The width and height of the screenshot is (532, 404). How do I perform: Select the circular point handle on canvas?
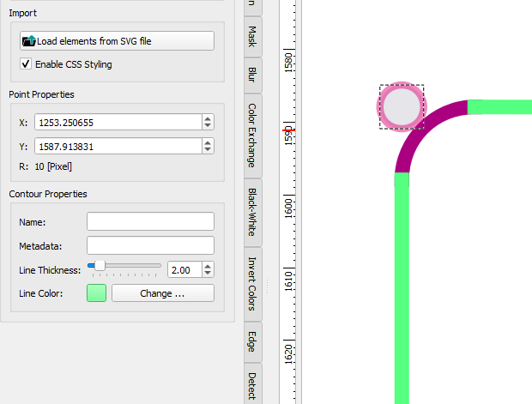[402, 107]
